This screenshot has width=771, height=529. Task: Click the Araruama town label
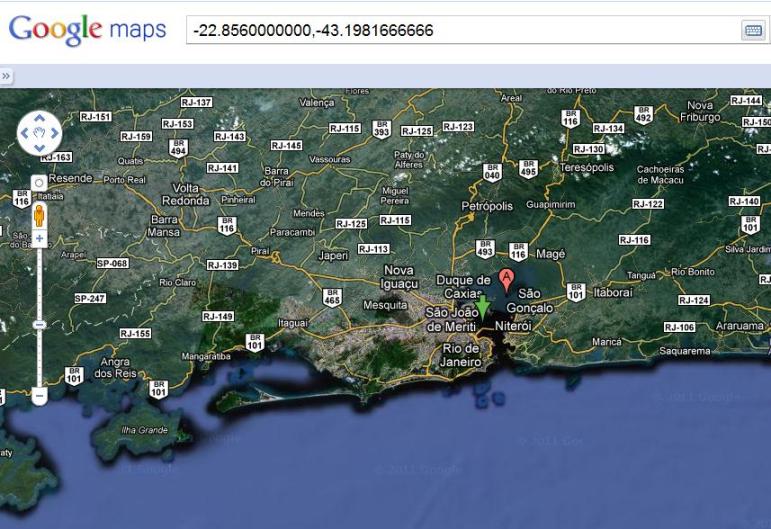tap(740, 325)
